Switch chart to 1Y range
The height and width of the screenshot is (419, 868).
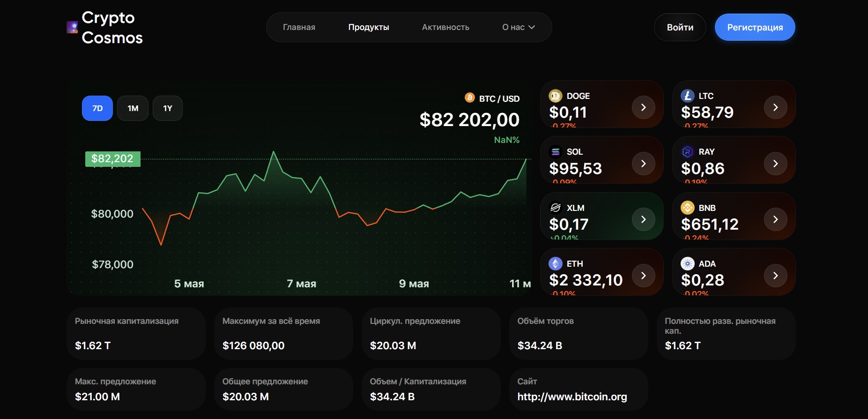pos(168,108)
